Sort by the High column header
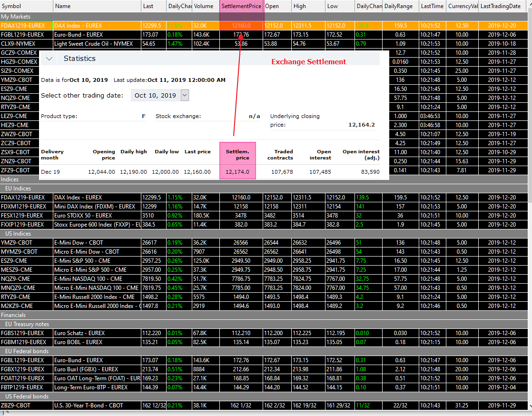Screen dimensions: 532x416 (x=308, y=6)
